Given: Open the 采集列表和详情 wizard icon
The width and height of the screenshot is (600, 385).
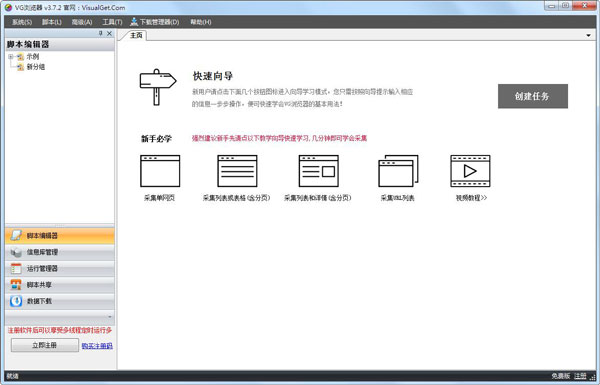Looking at the screenshot, I should pos(318,171).
